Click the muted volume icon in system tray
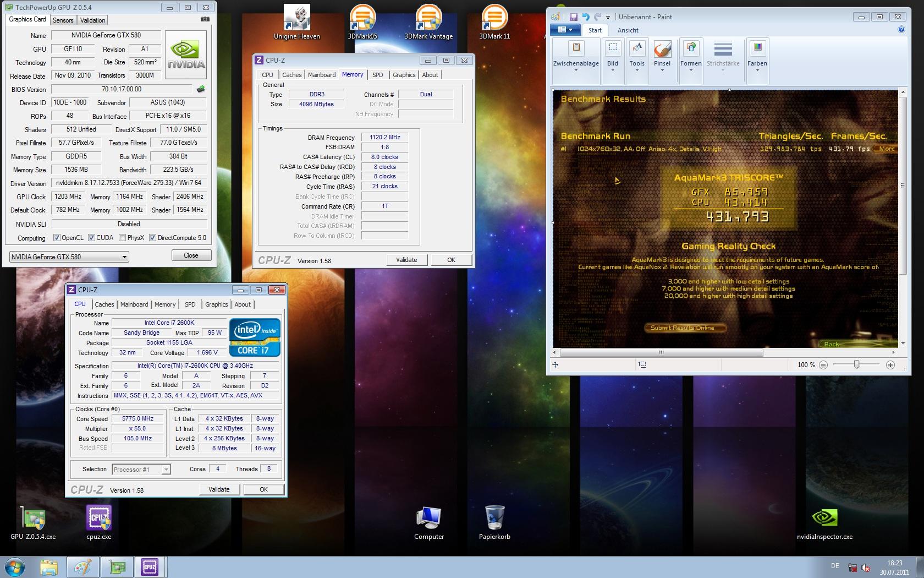 coord(866,568)
